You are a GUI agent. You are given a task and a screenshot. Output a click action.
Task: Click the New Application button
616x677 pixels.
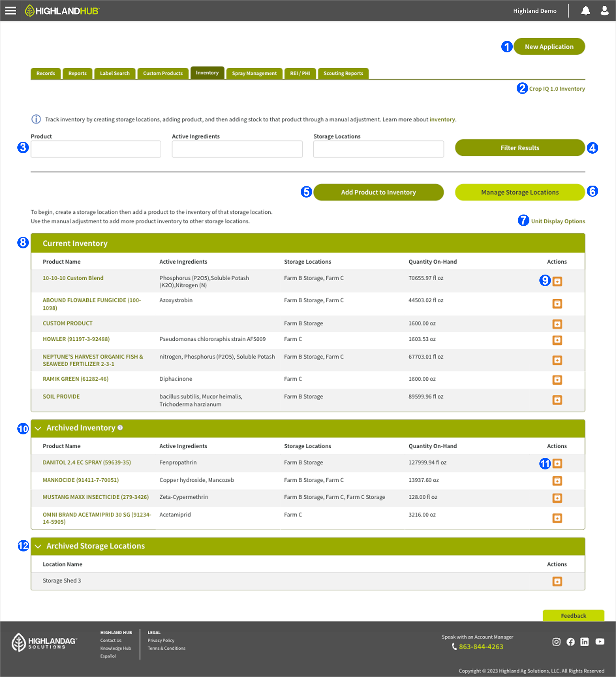click(x=549, y=46)
